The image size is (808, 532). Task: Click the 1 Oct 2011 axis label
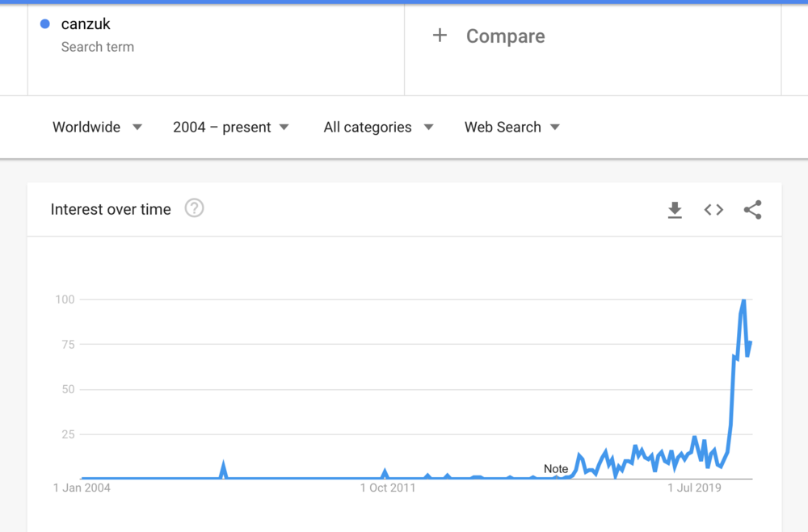[388, 488]
